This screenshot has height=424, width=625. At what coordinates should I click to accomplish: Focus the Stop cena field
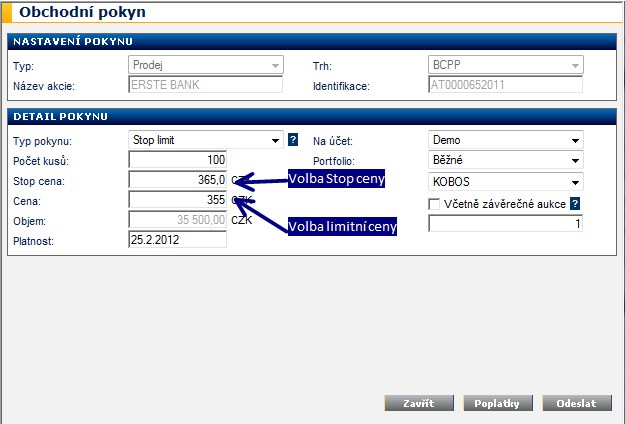click(178, 180)
